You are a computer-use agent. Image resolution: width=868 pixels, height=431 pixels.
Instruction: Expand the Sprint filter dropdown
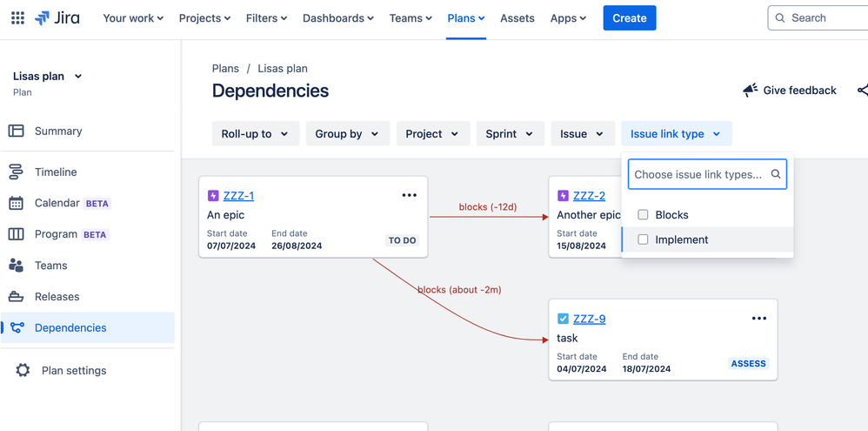pos(510,134)
